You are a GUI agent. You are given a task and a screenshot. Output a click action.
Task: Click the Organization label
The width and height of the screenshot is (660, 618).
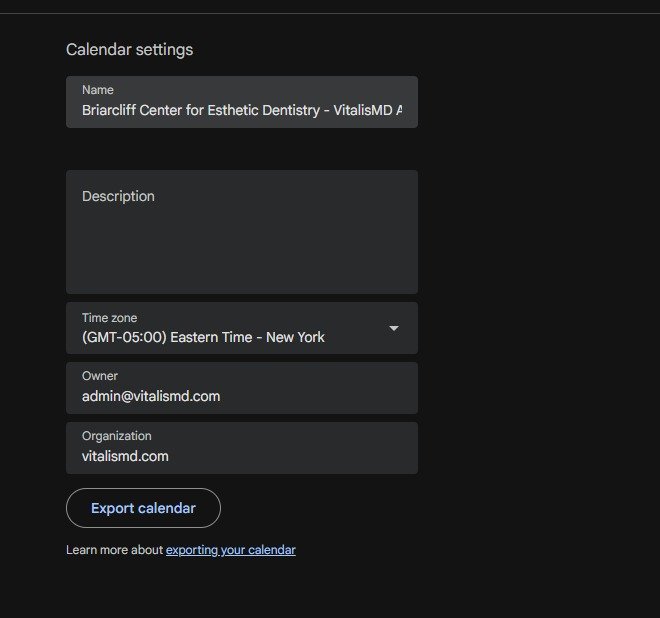[x=116, y=436]
